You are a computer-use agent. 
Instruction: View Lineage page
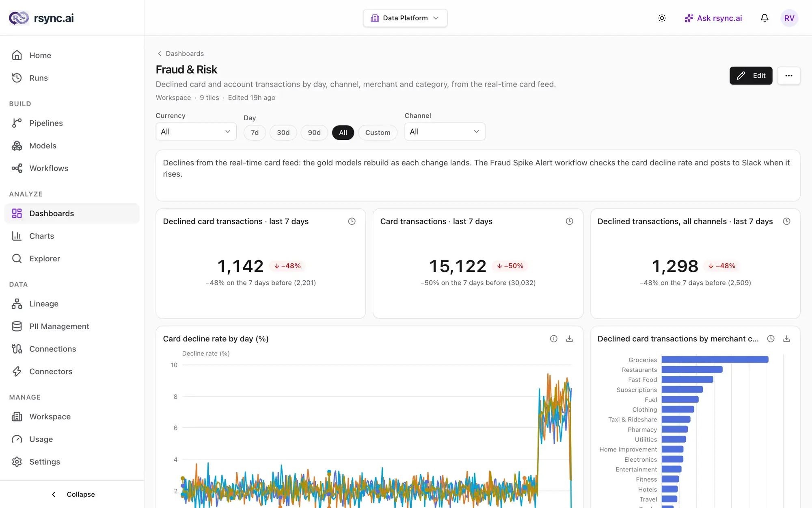coord(72,304)
